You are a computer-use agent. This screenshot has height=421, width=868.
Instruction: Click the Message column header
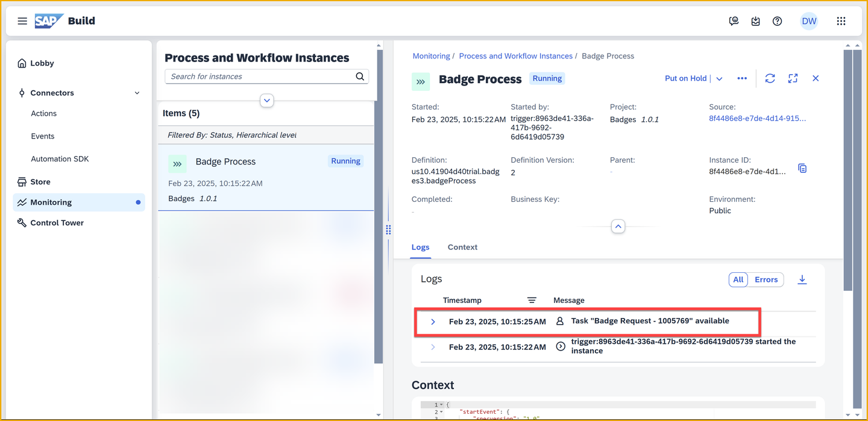(568, 301)
